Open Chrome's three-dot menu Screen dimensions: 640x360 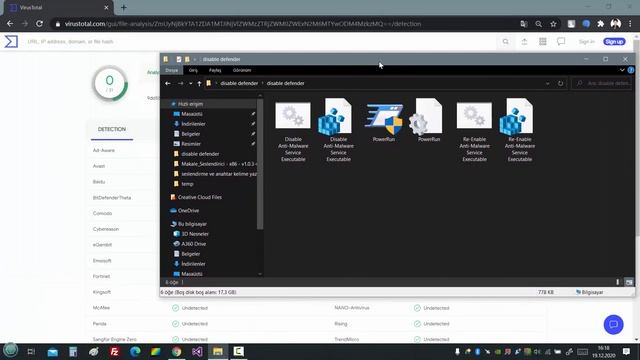pos(631,24)
